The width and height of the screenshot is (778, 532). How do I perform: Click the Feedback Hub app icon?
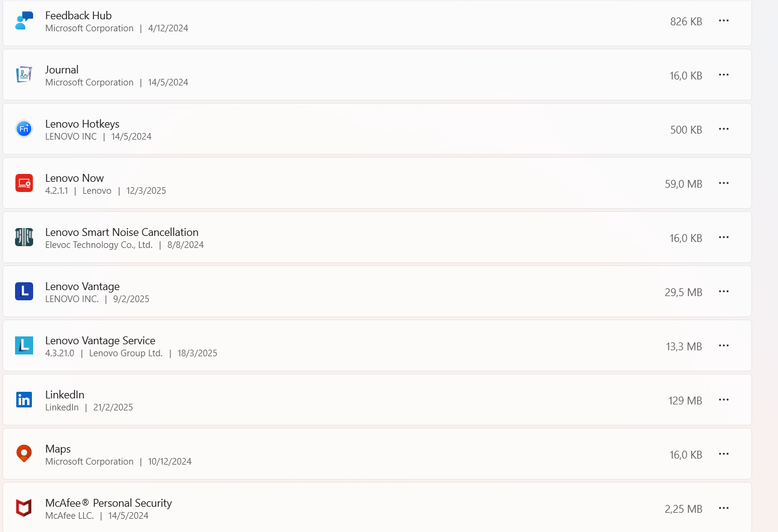[x=24, y=20]
